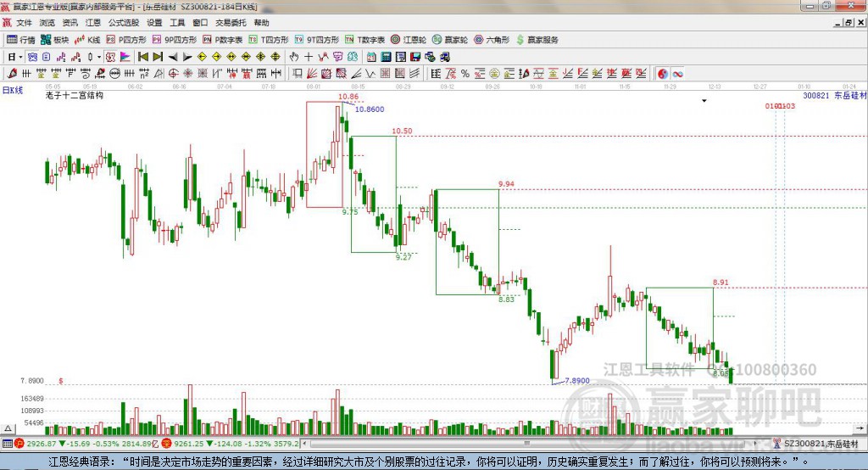868x470 pixels.
Task: Click the small black dropdown triangle on chart
Action: [704, 101]
